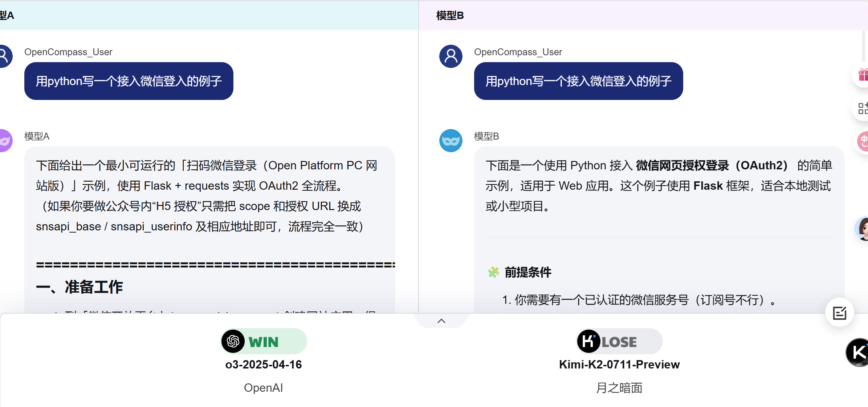Click the scrollbar of Model B panel
The width and height of the screenshot is (868, 407).
pyautogui.click(x=864, y=47)
